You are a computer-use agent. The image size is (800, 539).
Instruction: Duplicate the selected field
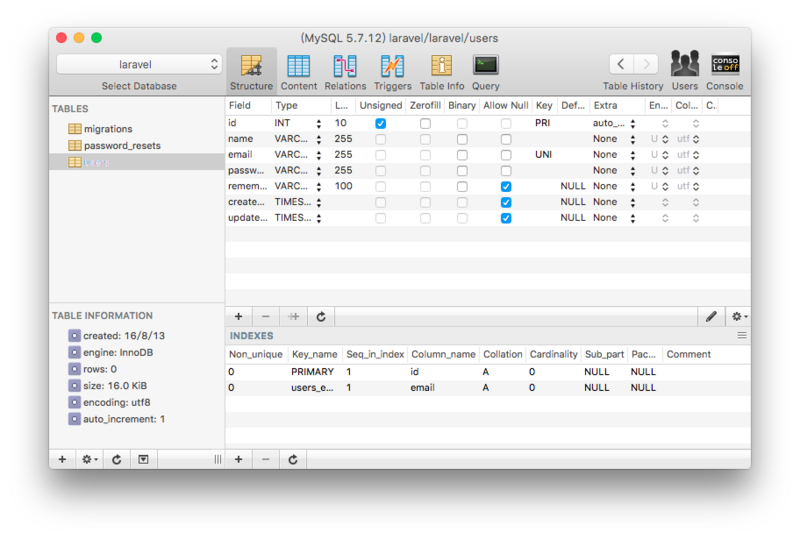(x=293, y=316)
